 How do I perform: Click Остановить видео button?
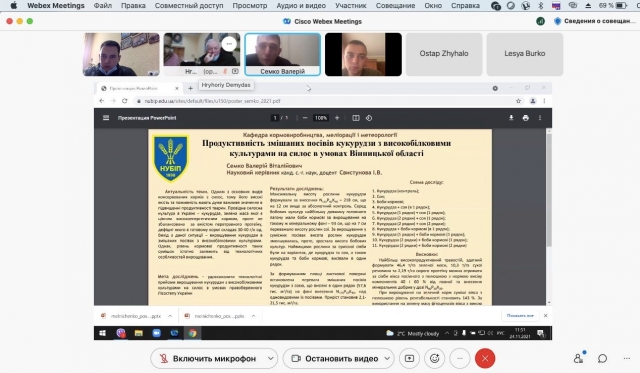coord(335,358)
